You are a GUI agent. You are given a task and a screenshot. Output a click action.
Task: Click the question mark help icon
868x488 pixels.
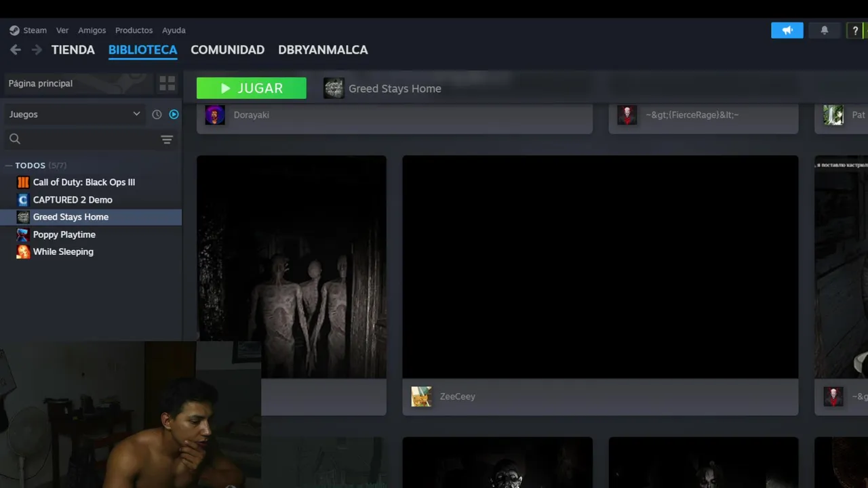(855, 30)
